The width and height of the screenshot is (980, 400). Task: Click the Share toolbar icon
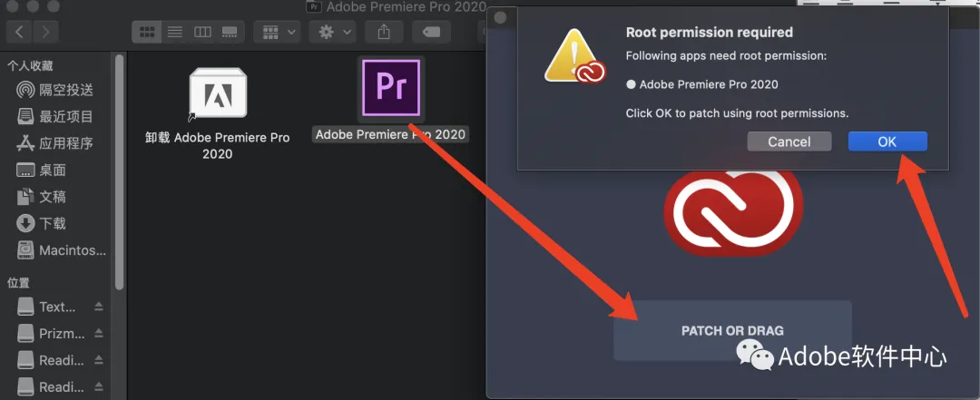(x=384, y=32)
